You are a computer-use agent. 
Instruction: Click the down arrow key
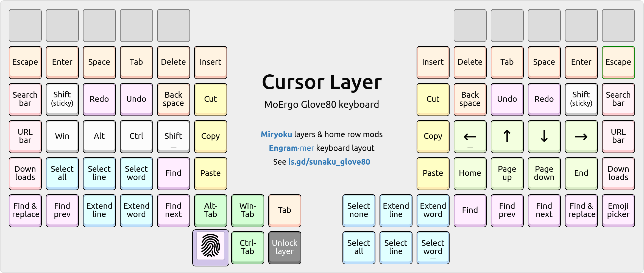click(544, 137)
